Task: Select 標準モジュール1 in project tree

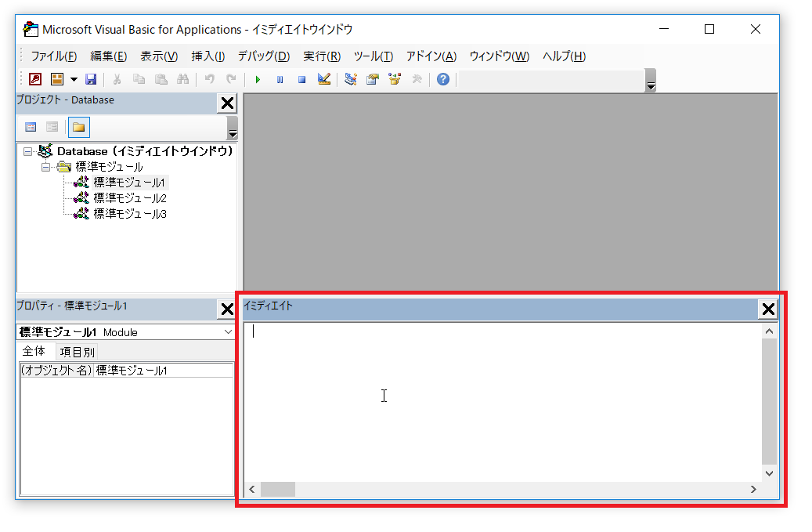Action: (x=129, y=183)
